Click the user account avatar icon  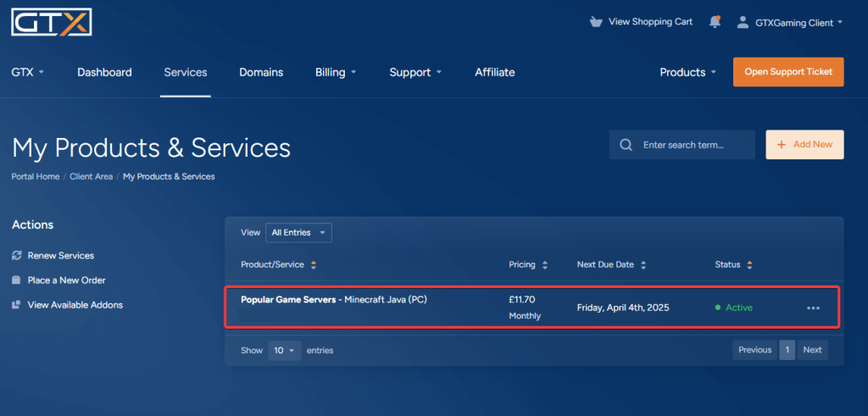(x=743, y=23)
